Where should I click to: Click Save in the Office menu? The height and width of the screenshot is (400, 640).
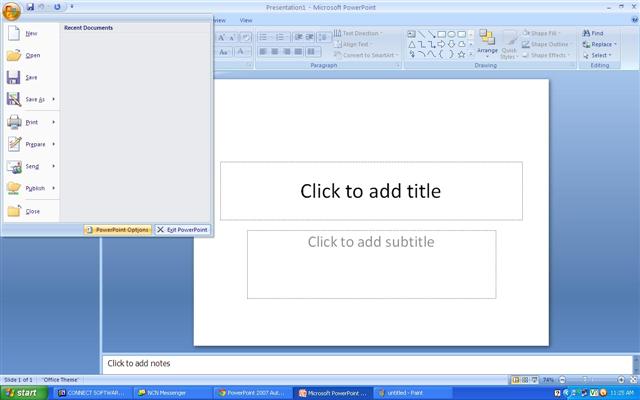pos(14,77)
